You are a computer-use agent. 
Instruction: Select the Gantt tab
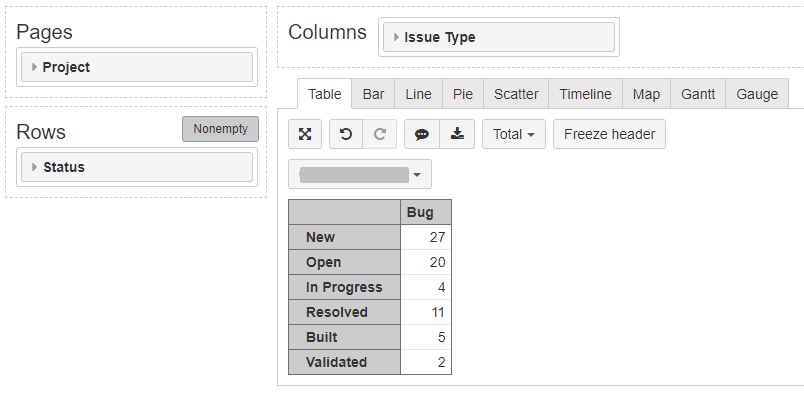698,94
